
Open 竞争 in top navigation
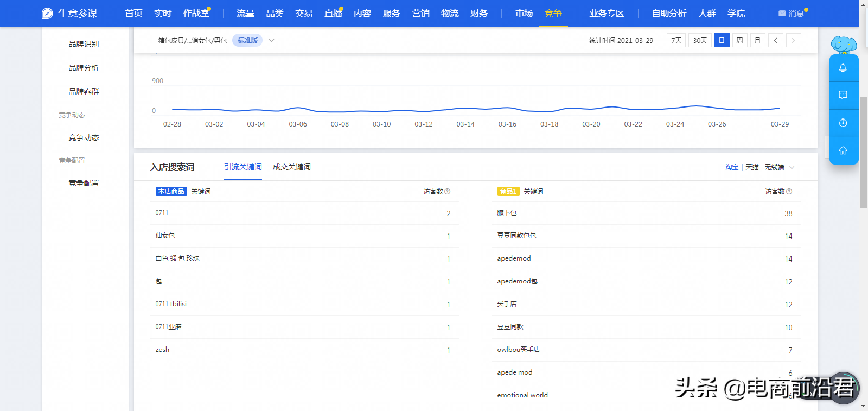pos(553,14)
